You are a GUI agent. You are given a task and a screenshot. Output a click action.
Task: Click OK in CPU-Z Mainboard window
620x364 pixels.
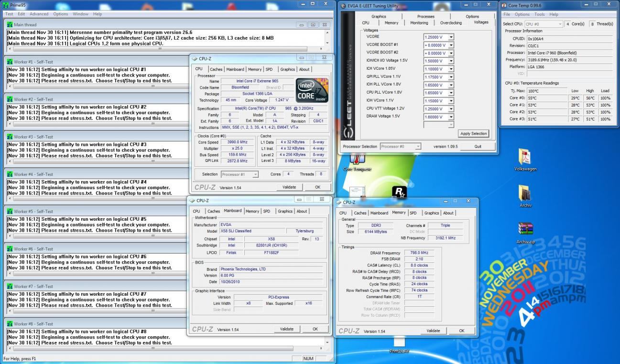coord(315,329)
